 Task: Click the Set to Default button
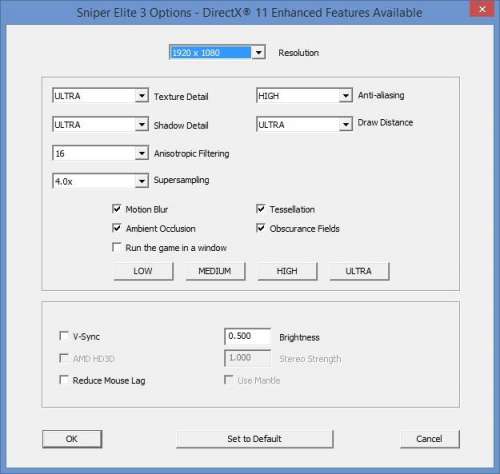[255, 439]
